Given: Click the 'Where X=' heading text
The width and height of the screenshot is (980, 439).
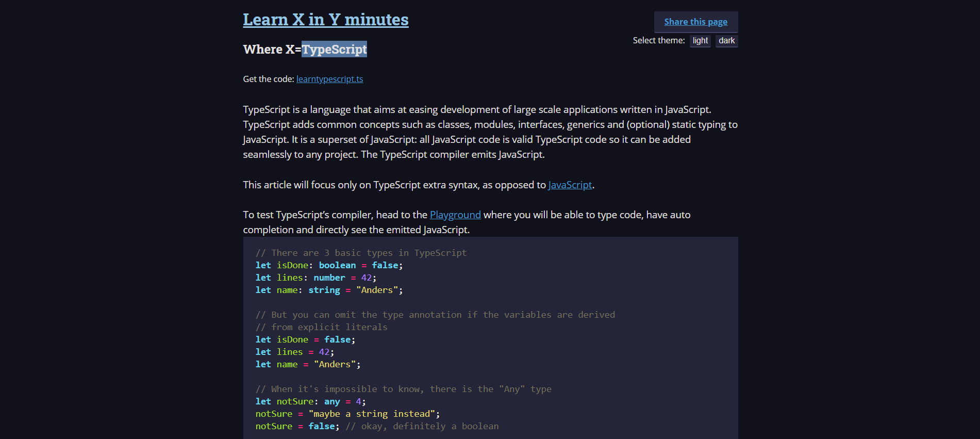Looking at the screenshot, I should (272, 49).
